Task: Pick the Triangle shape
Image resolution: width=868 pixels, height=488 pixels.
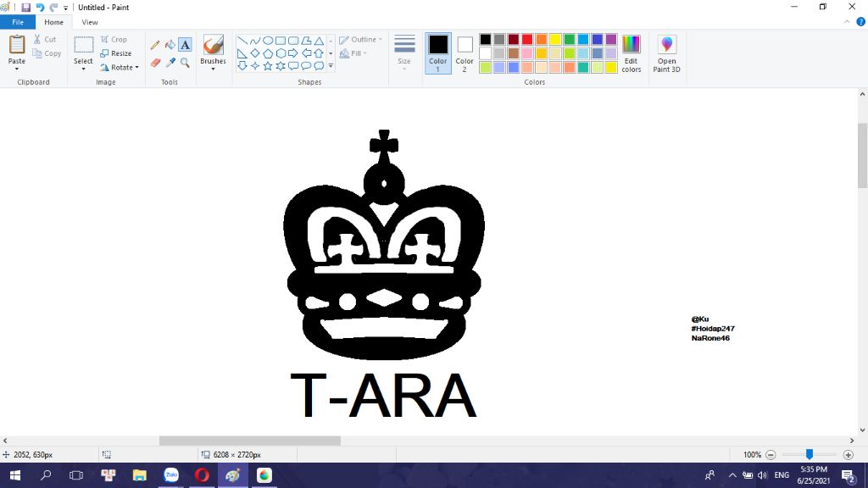Action: (319, 41)
